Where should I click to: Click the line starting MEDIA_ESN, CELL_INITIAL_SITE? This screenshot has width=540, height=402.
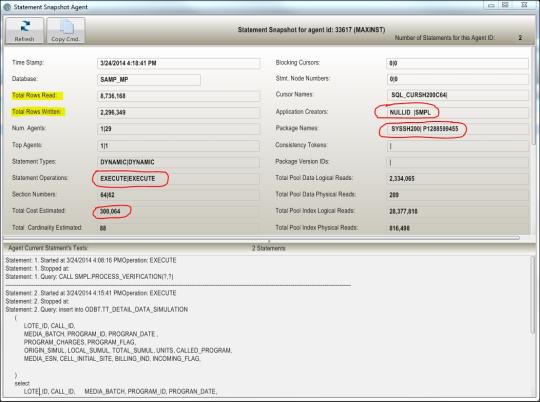pyautogui.click(x=112, y=359)
